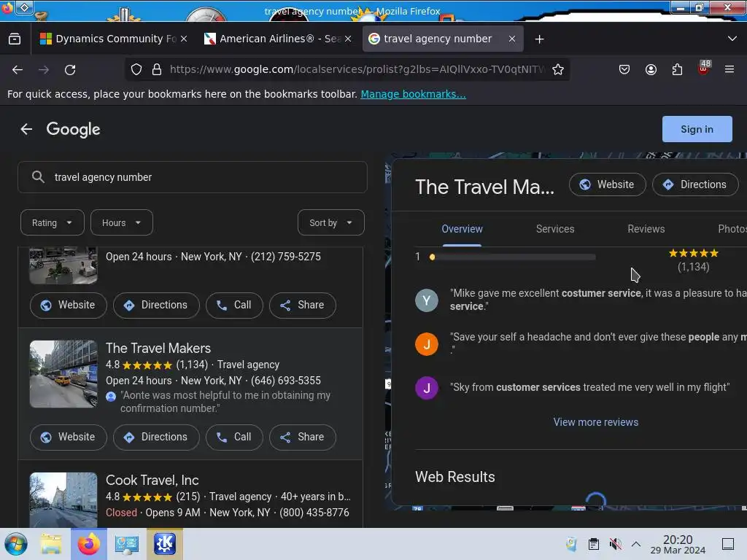Expand the Hours filter dropdown
747x560 pixels.
tap(122, 223)
